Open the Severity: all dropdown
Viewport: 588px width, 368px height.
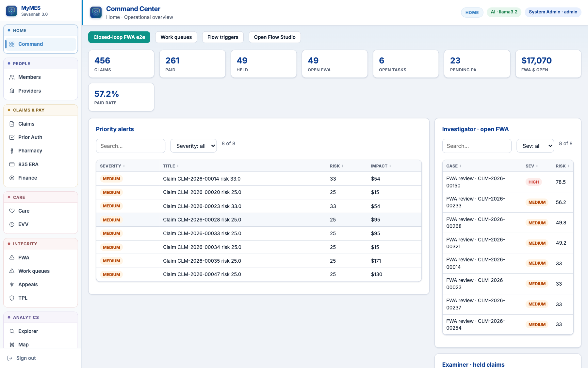point(193,146)
